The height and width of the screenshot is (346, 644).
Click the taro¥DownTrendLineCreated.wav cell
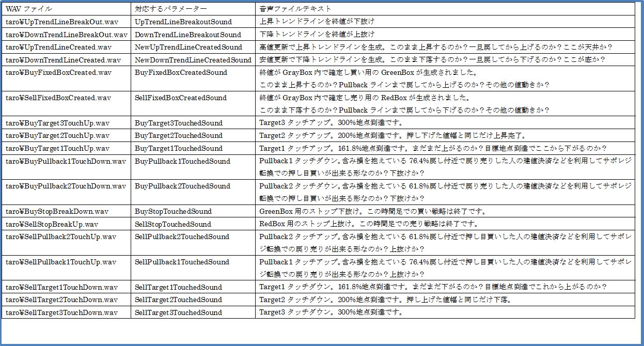pyautogui.click(x=66, y=60)
